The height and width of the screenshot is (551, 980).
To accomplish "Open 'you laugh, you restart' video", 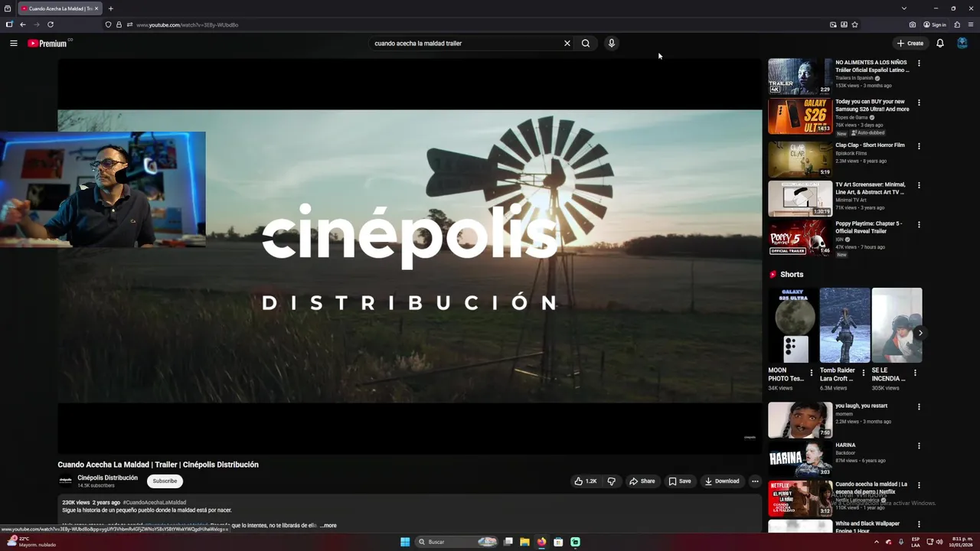I will 800,420.
